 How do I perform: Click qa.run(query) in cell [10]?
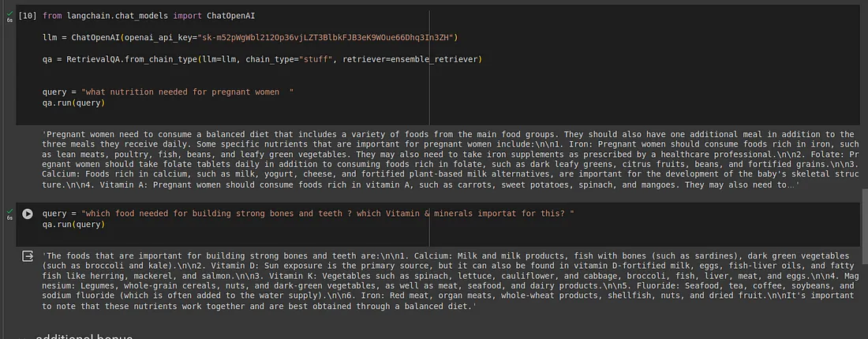pos(73,102)
